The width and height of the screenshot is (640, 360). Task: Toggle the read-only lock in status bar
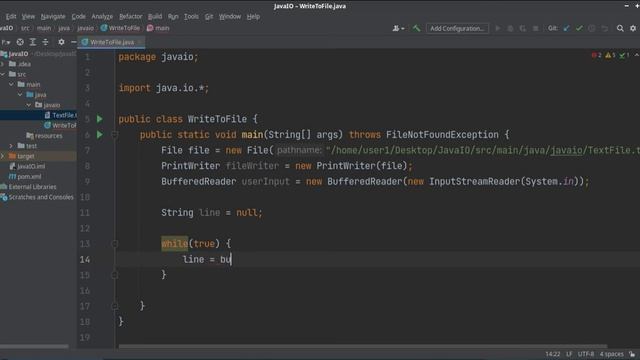pos(632,354)
